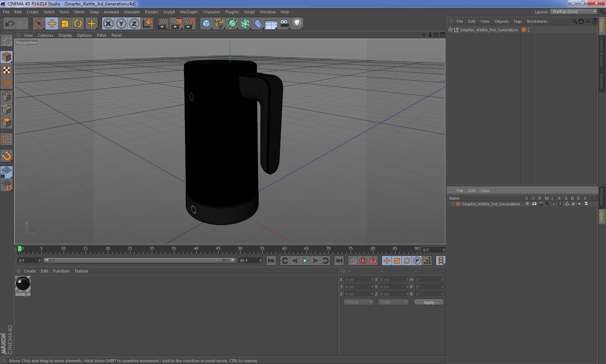Add a deformer object
The image size is (606, 364).
tap(258, 24)
